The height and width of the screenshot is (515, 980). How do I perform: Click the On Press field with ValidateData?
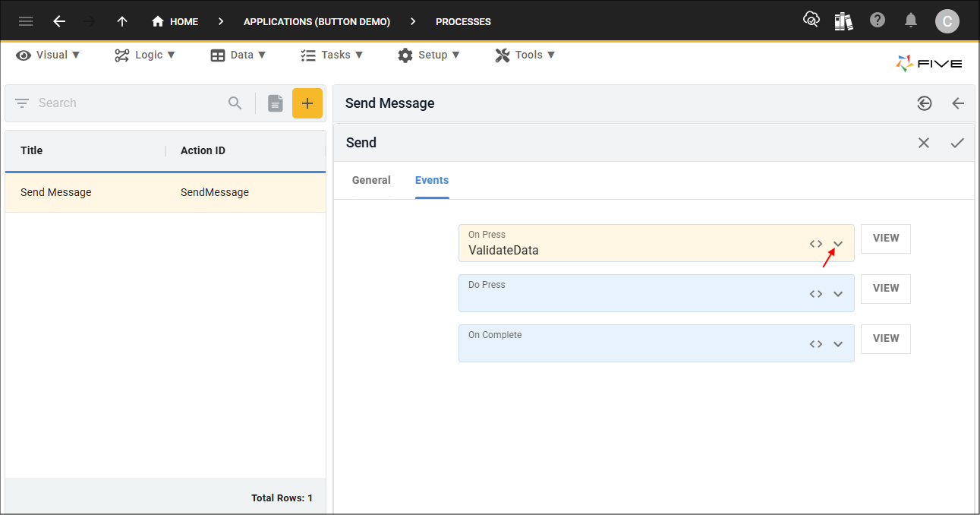pyautogui.click(x=656, y=243)
